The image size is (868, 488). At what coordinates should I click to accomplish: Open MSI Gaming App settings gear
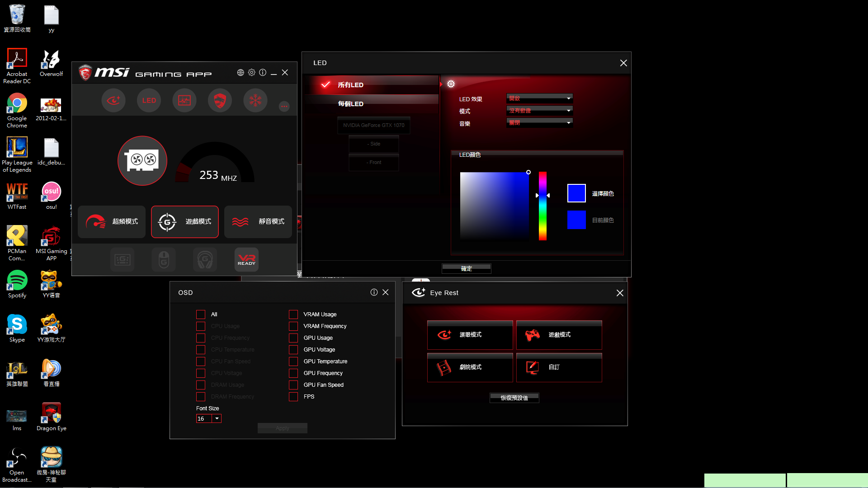click(252, 73)
